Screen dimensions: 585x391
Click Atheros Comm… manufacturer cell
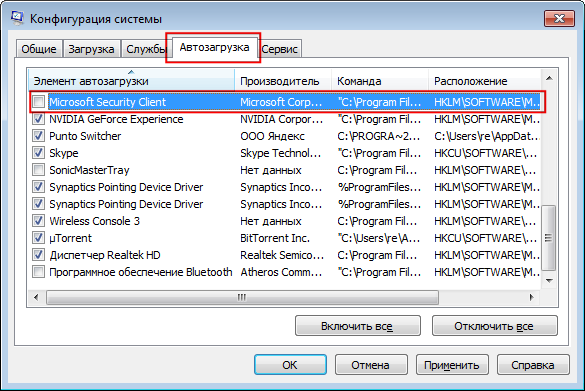(x=281, y=272)
